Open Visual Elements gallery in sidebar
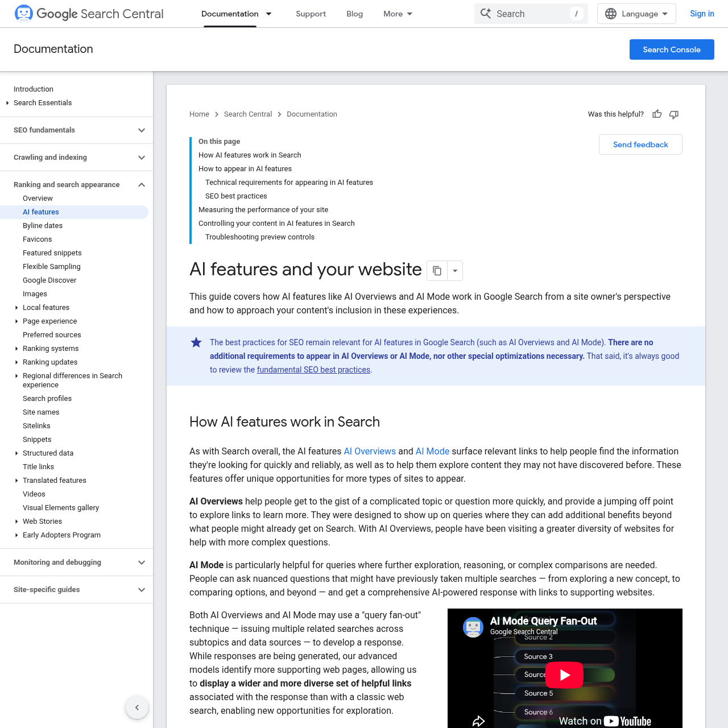Image resolution: width=728 pixels, height=728 pixels. (x=61, y=508)
